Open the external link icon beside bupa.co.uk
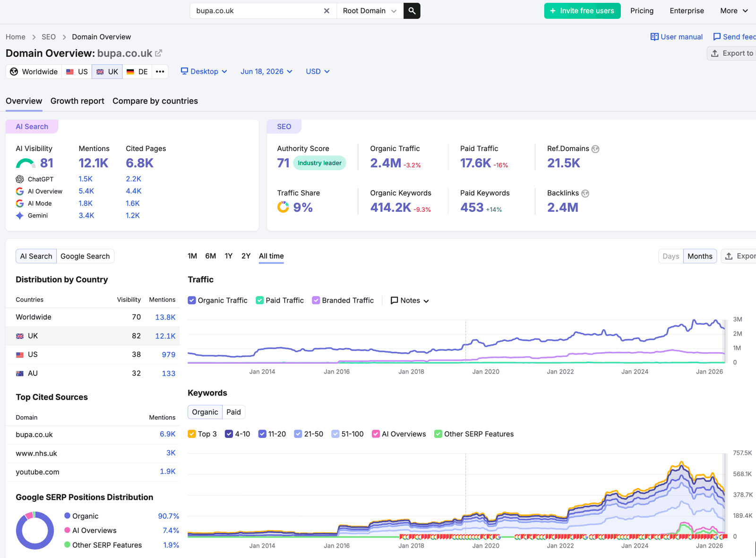This screenshot has width=756, height=558. [159, 53]
